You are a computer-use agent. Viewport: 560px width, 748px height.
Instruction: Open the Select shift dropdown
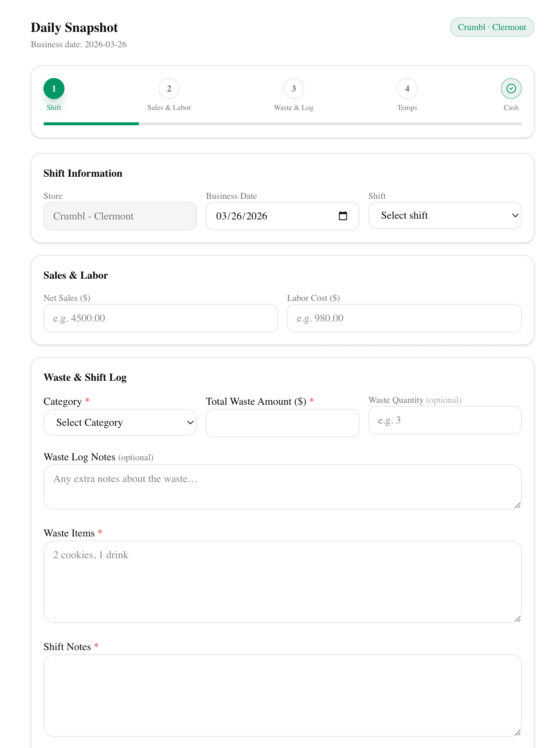point(445,216)
